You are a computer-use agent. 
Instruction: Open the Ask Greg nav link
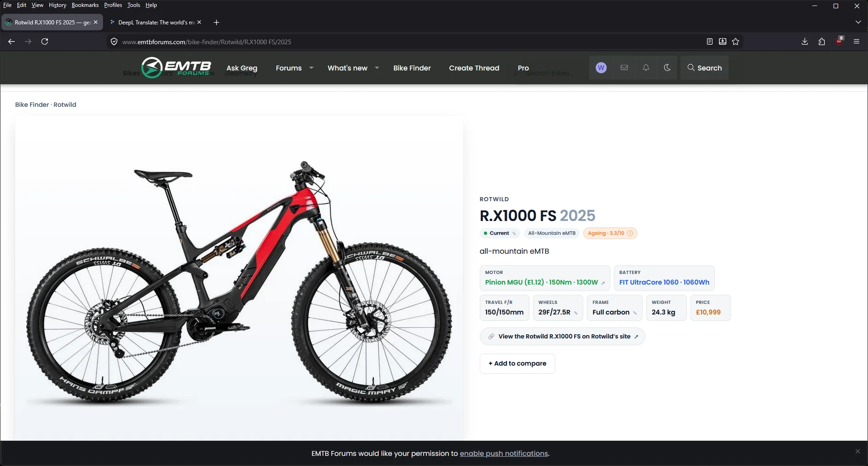(x=242, y=68)
